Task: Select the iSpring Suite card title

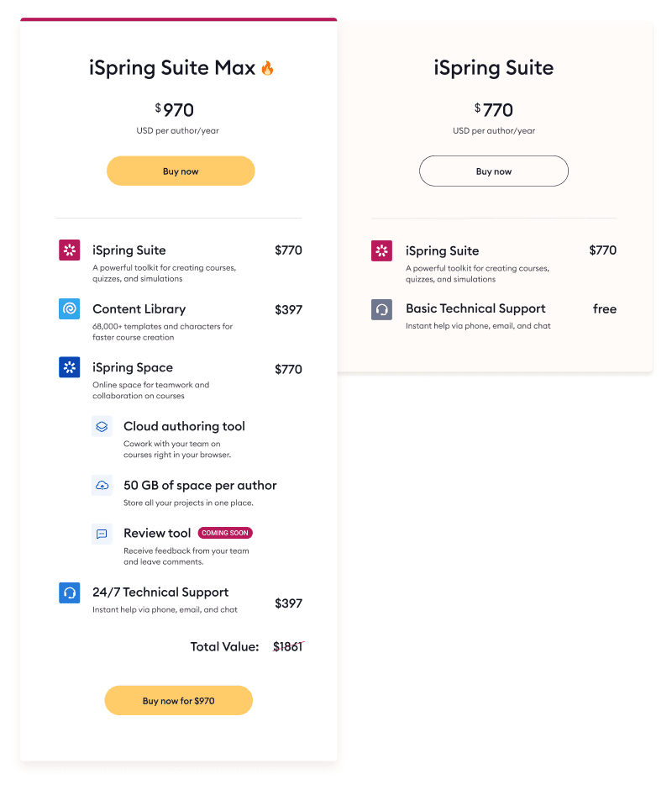Action: tap(493, 68)
